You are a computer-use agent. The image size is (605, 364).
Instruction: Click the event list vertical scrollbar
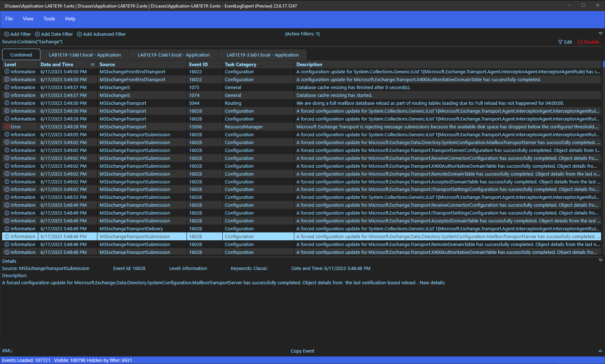tap(604, 157)
